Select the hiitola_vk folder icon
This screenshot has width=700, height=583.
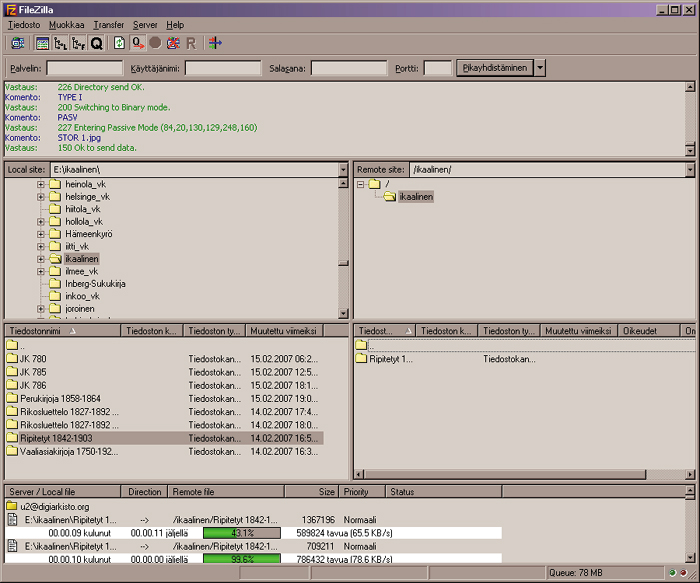[55, 209]
